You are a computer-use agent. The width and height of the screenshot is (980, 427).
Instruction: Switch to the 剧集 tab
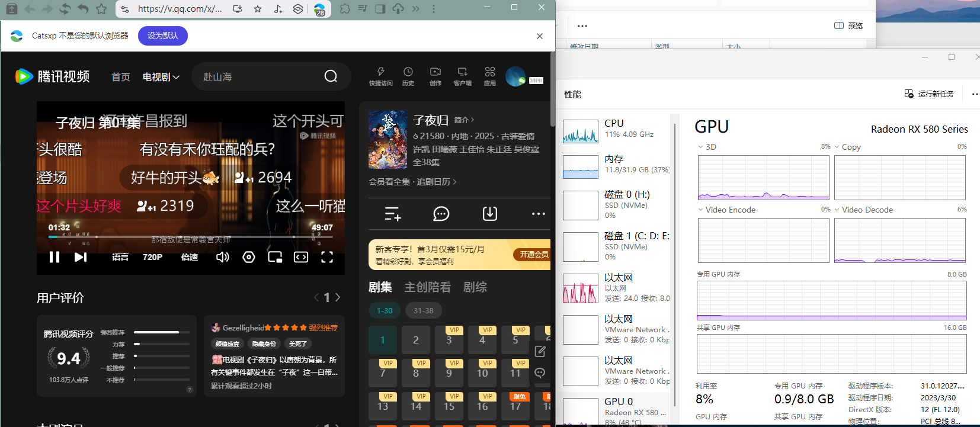click(380, 287)
